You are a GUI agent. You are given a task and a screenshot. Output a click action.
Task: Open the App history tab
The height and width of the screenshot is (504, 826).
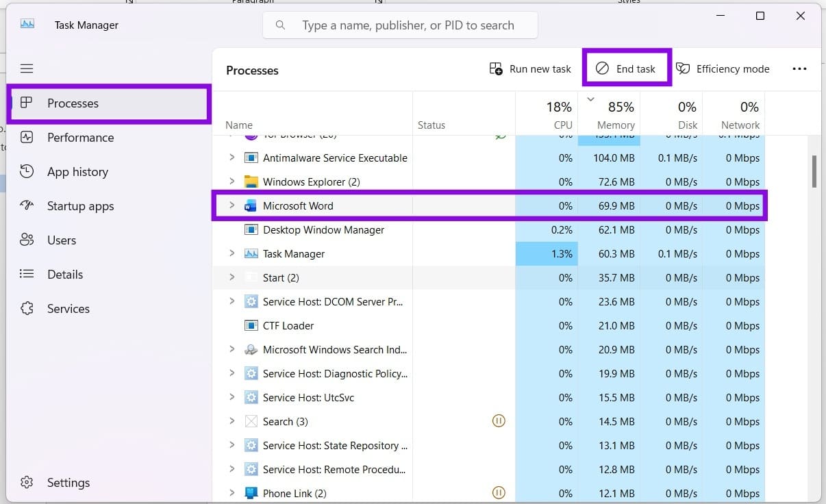point(109,172)
